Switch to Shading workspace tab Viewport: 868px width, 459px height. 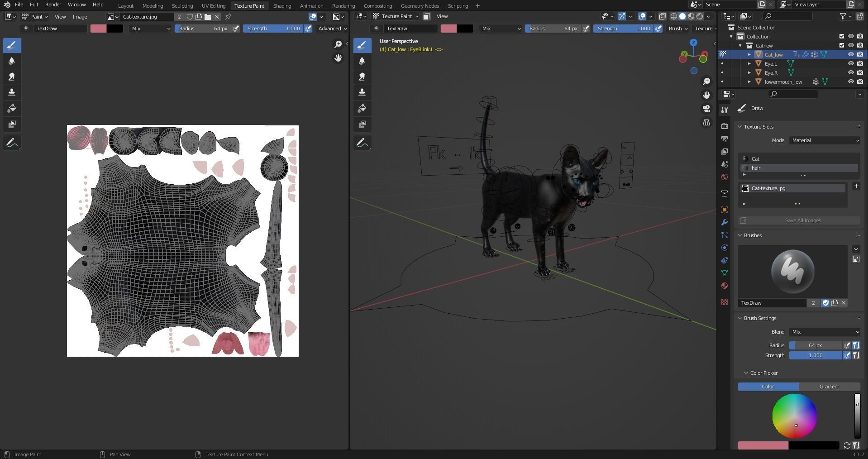click(282, 6)
